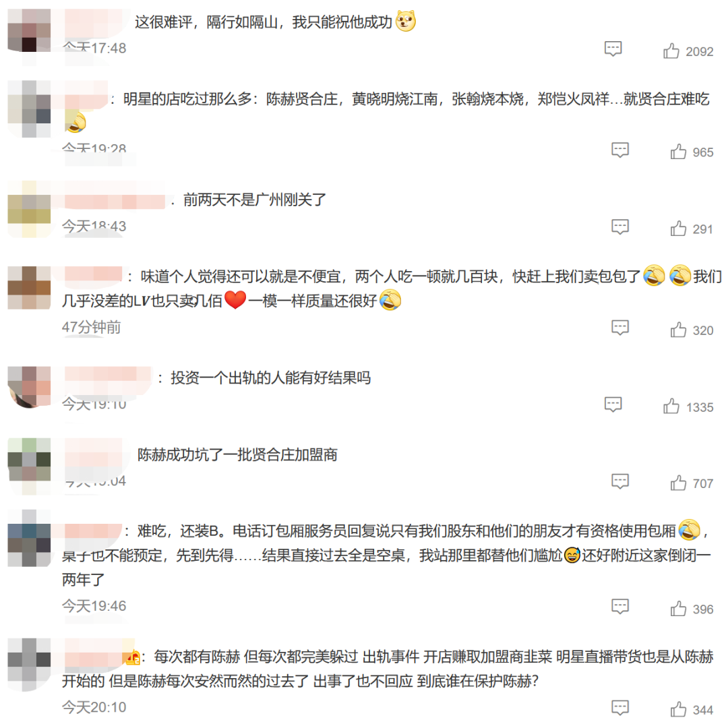Reply to the comment about 投资一个出轨的人
Image resolution: width=728 pixels, height=724 pixels.
click(613, 404)
